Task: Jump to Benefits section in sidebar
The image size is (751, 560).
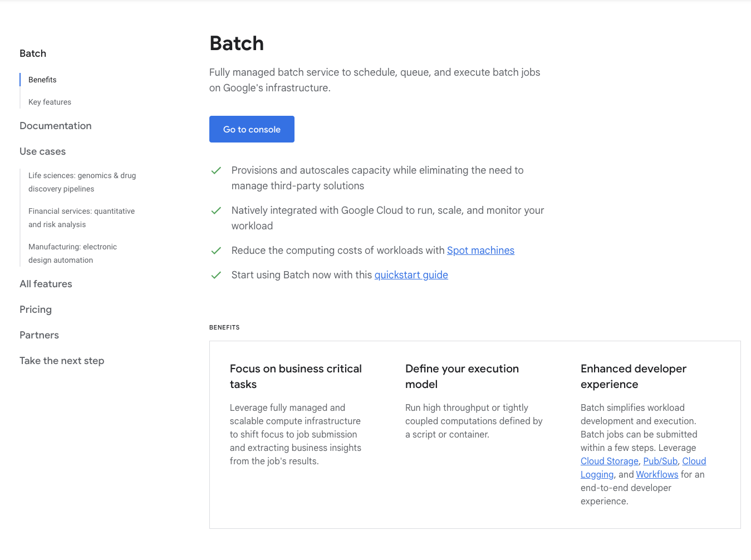Action: (x=42, y=80)
